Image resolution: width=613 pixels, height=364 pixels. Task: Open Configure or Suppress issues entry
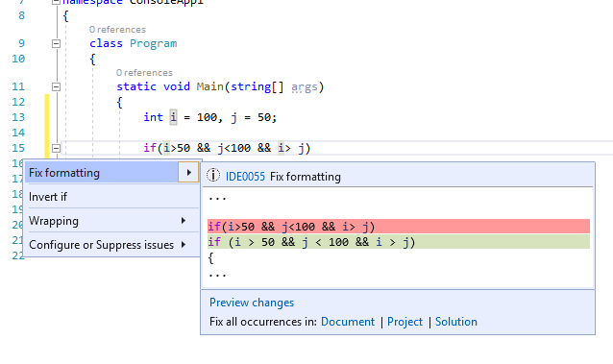pyautogui.click(x=111, y=245)
